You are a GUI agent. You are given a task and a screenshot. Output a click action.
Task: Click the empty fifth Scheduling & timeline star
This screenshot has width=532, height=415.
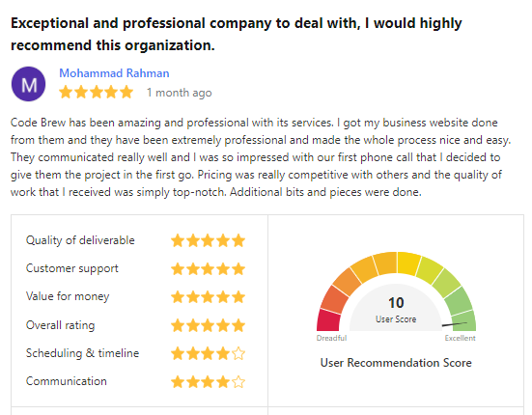[238, 353]
